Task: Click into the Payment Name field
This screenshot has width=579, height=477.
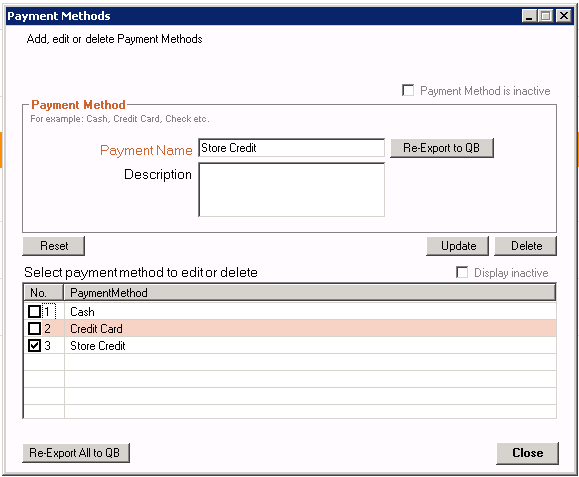Action: pos(291,148)
